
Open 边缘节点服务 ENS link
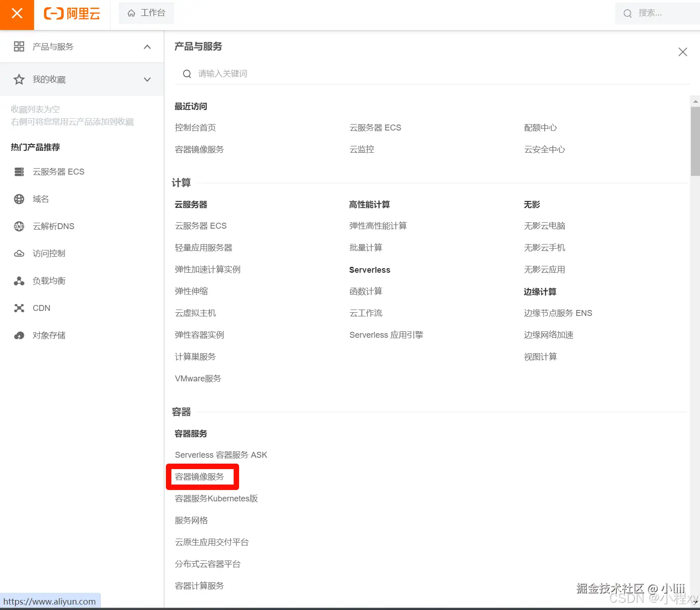click(x=558, y=313)
